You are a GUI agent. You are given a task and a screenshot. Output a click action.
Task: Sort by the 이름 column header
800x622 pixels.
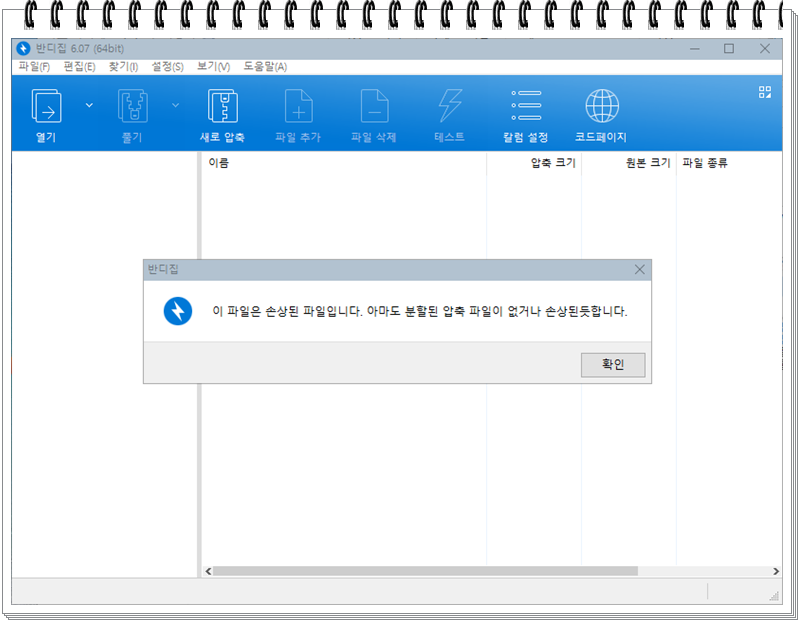pyautogui.click(x=343, y=163)
